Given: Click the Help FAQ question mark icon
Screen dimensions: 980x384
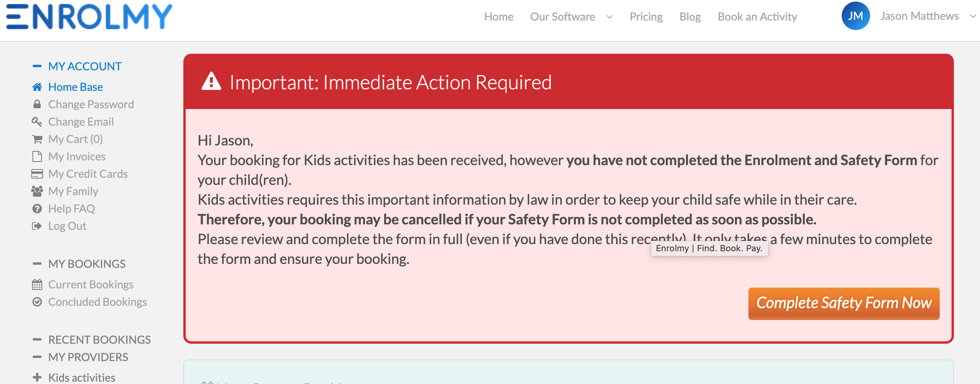Looking at the screenshot, I should (37, 209).
